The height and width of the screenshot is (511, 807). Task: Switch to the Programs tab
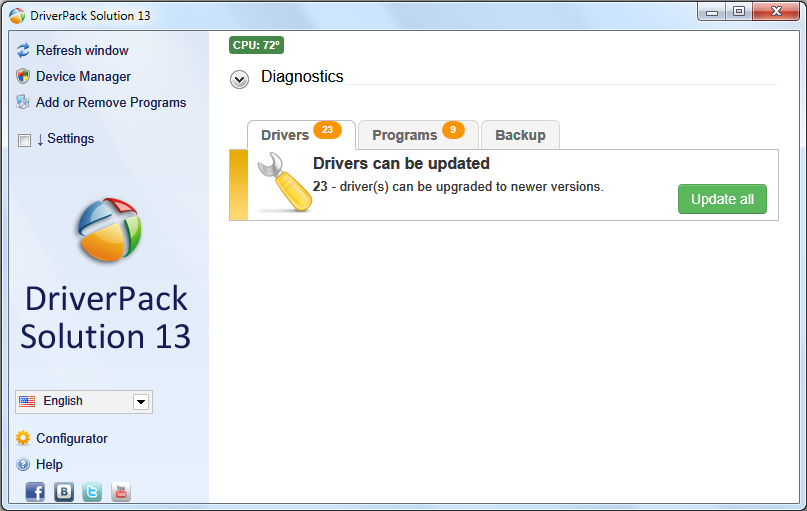(x=405, y=135)
